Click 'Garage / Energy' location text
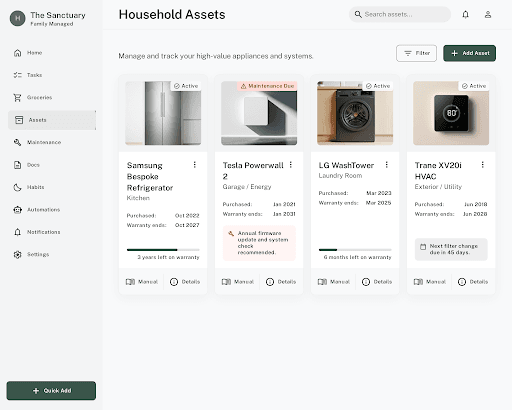 247,187
